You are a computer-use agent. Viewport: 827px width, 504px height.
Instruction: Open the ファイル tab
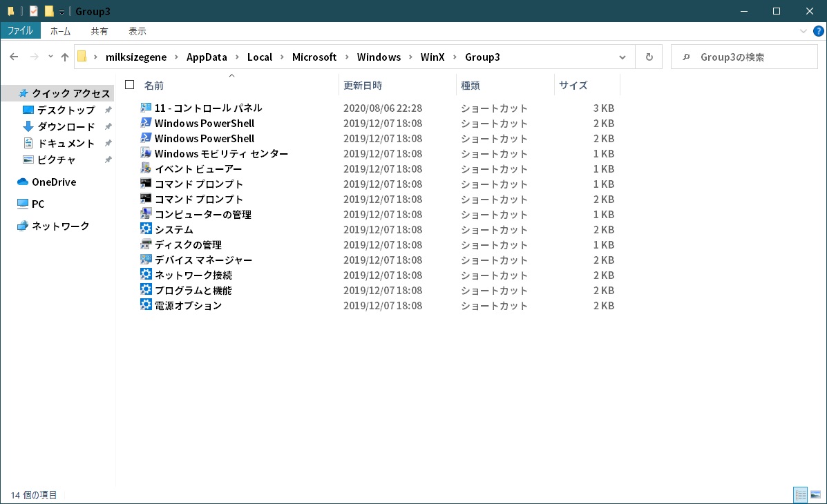[21, 30]
